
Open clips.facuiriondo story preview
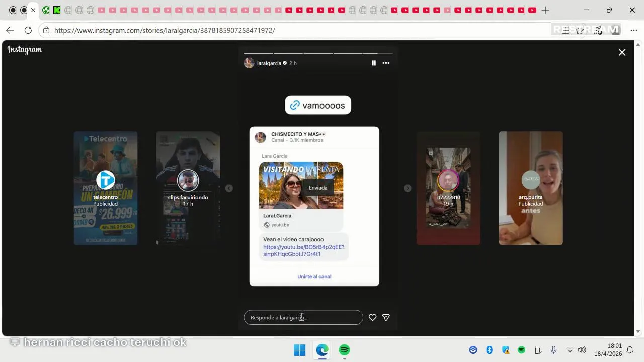[x=188, y=188]
